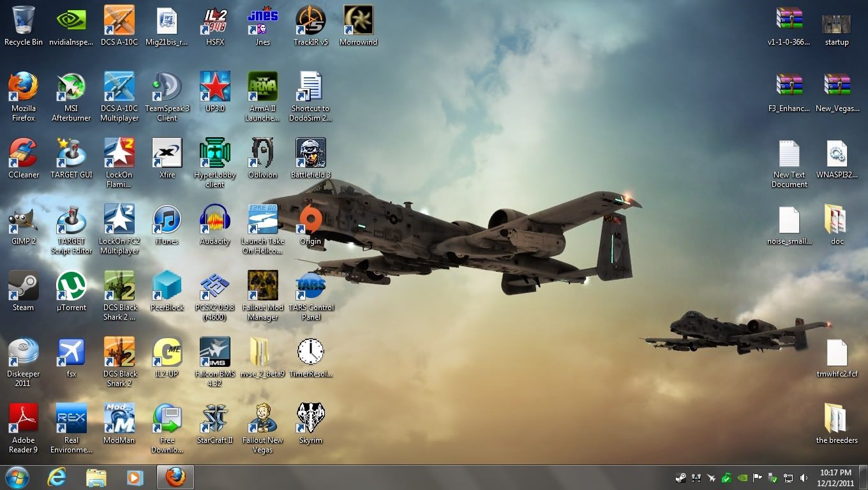Click the taskbar clock showing 10:17 PM
This screenshot has width=868, height=490.
pos(835,478)
